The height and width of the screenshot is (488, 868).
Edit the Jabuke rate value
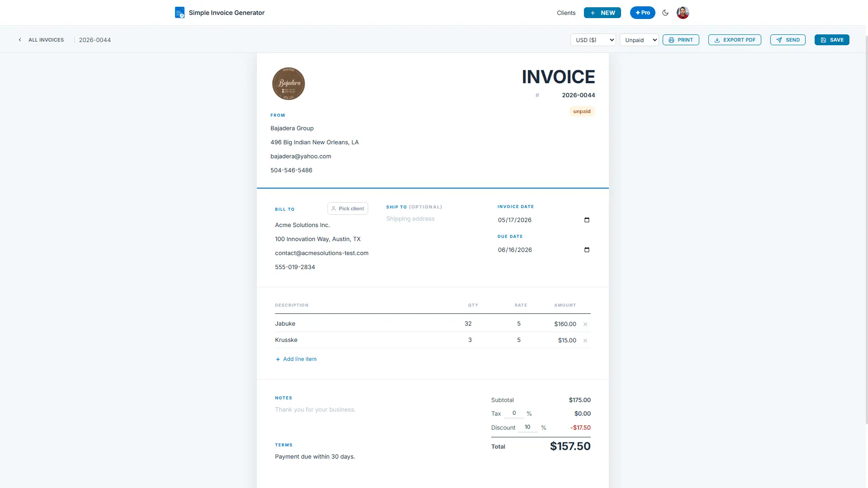pyautogui.click(x=518, y=324)
